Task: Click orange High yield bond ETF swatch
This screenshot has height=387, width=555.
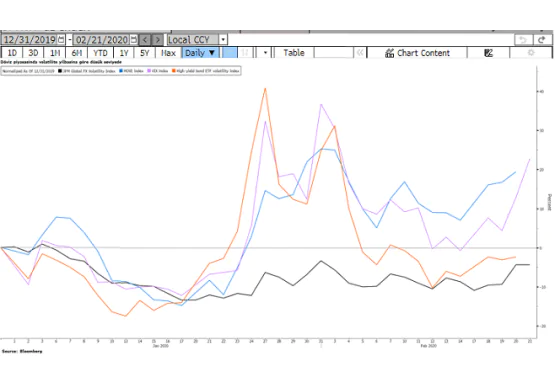Action: [174, 71]
